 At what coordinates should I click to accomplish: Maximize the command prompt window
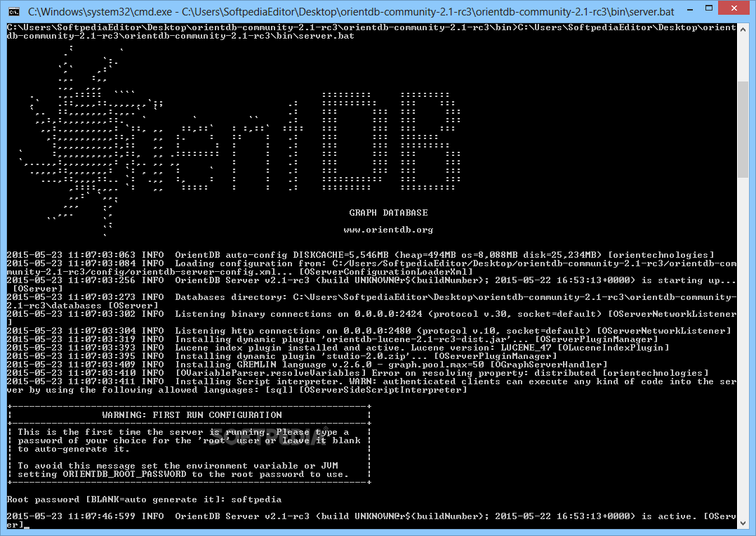tap(709, 8)
